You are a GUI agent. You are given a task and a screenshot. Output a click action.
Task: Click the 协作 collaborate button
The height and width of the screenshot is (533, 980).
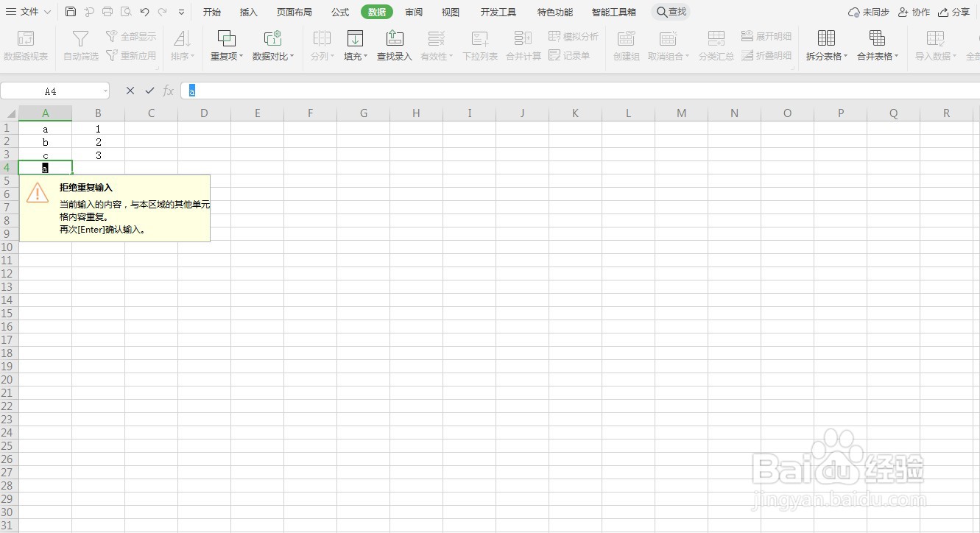coord(914,13)
